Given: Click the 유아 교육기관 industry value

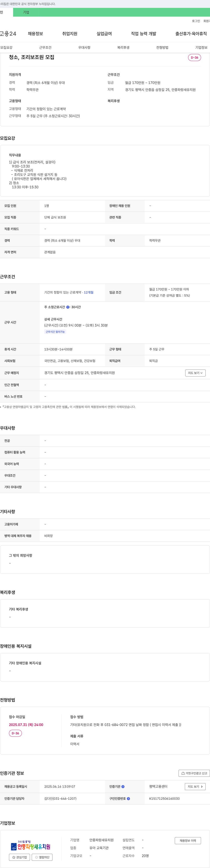Looking at the screenshot, I should [x=99, y=848].
